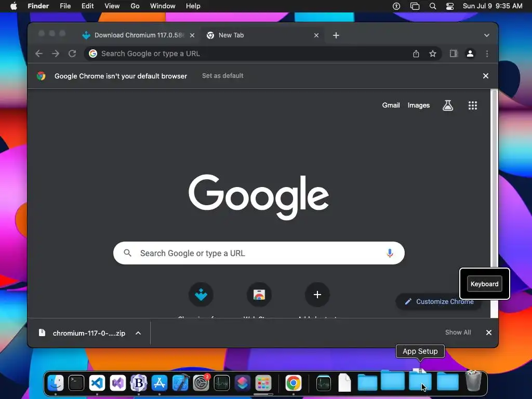Open the Gmail link
The width and height of the screenshot is (532, 399).
tap(391, 105)
